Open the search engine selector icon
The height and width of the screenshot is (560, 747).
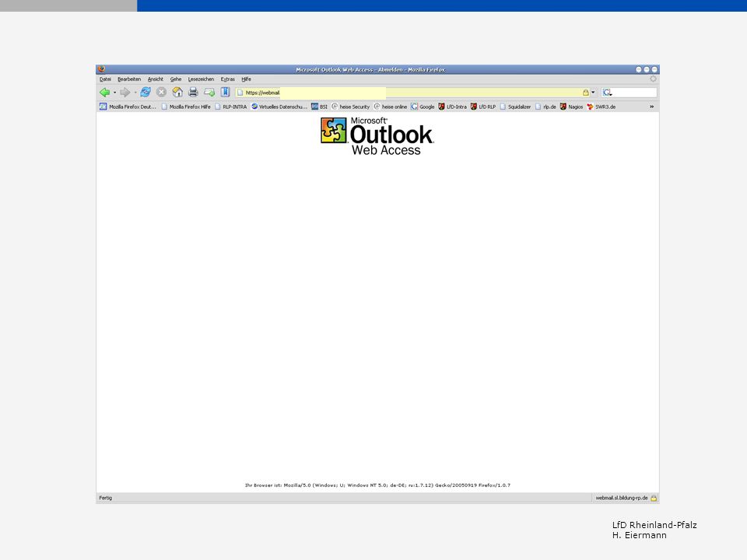(607, 93)
